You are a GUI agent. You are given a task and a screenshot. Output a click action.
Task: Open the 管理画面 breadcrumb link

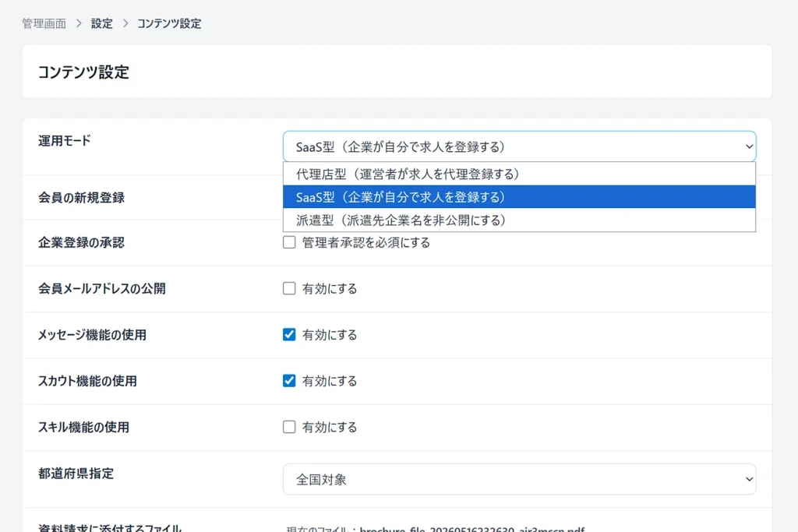pyautogui.click(x=44, y=23)
